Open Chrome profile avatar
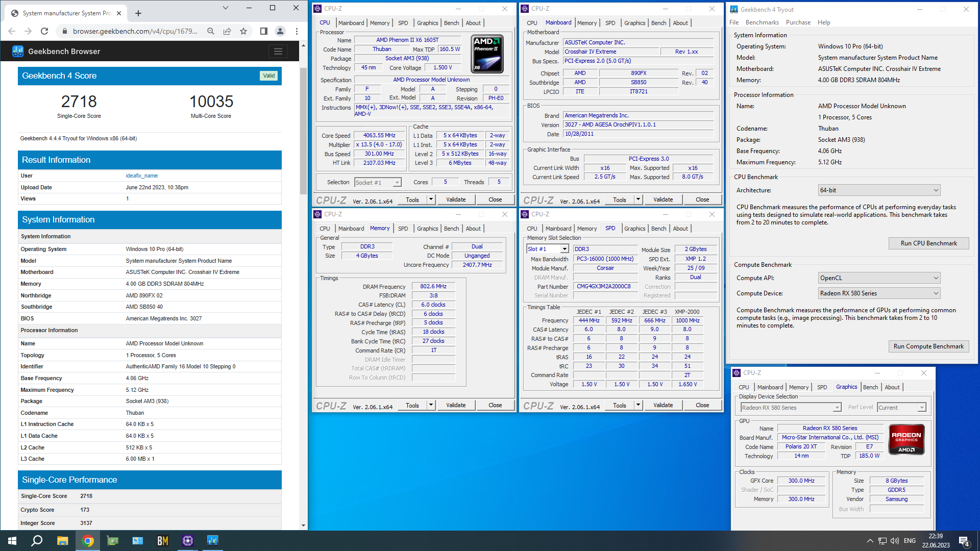980x551 pixels. tap(280, 31)
